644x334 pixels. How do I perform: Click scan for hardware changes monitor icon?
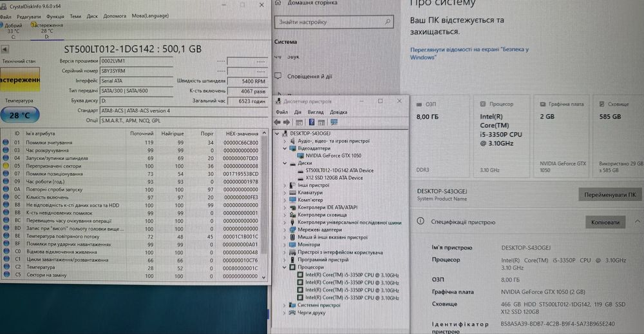coord(334,123)
